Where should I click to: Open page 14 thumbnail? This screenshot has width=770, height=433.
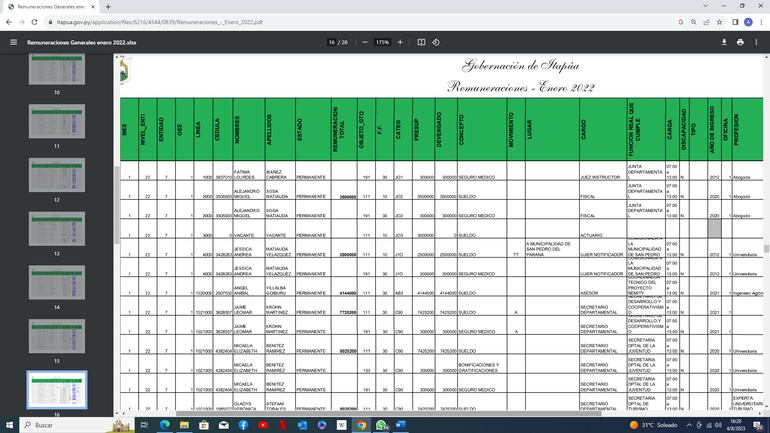pos(57,282)
